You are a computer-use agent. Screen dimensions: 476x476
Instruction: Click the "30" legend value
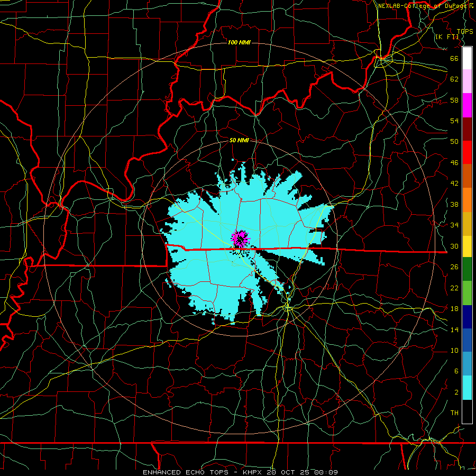point(454,246)
